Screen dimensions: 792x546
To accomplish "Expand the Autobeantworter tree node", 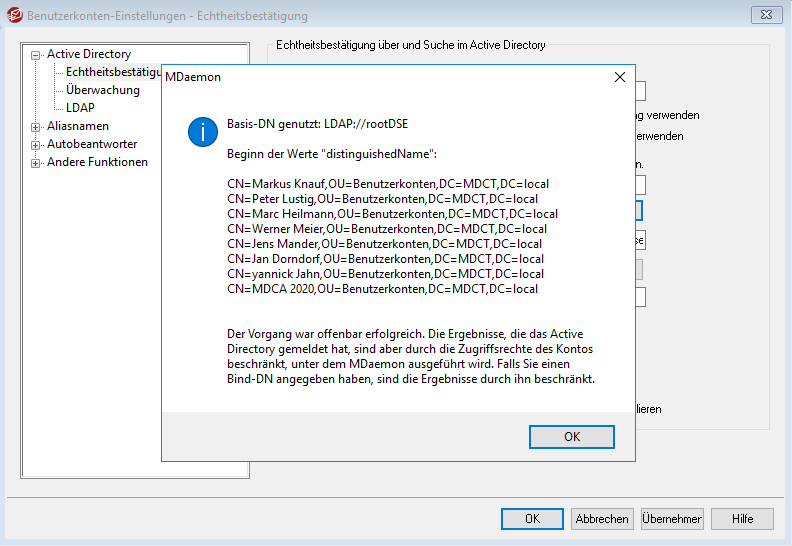I will click(36, 145).
